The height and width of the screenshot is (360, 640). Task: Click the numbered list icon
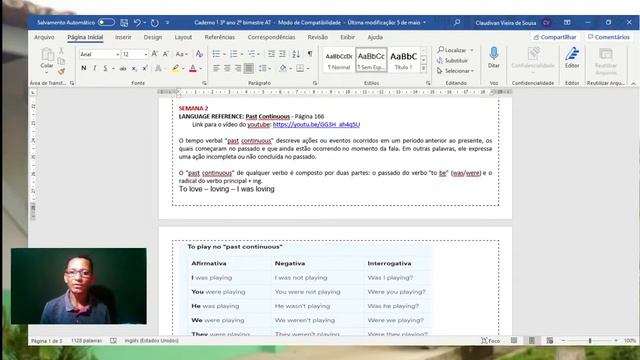[x=234, y=54]
